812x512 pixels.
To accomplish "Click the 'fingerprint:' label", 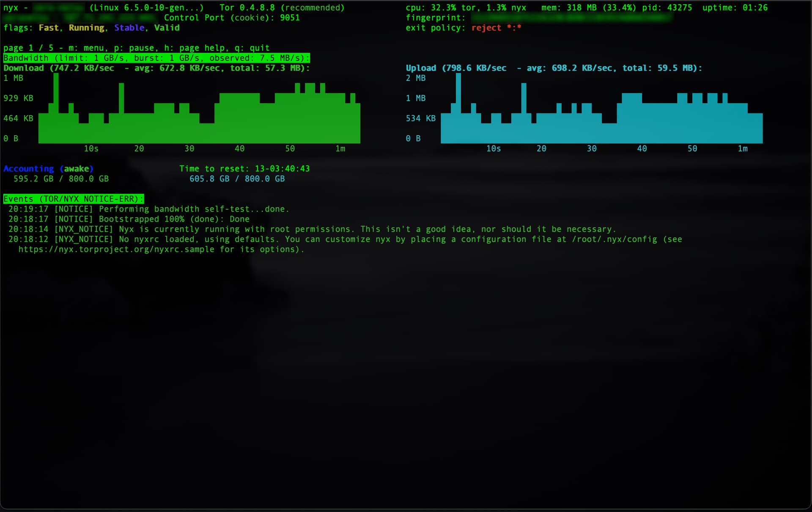I will 436,18.
